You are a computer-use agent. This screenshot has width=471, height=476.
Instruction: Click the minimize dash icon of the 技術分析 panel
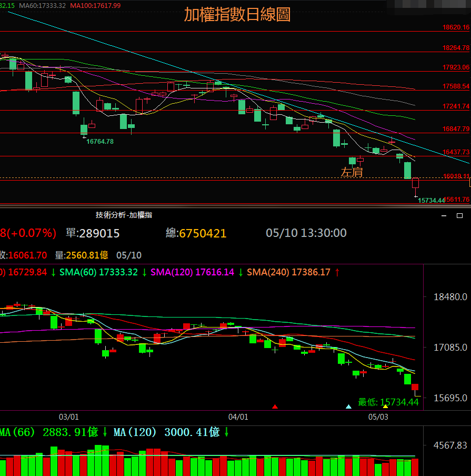pos(442,215)
